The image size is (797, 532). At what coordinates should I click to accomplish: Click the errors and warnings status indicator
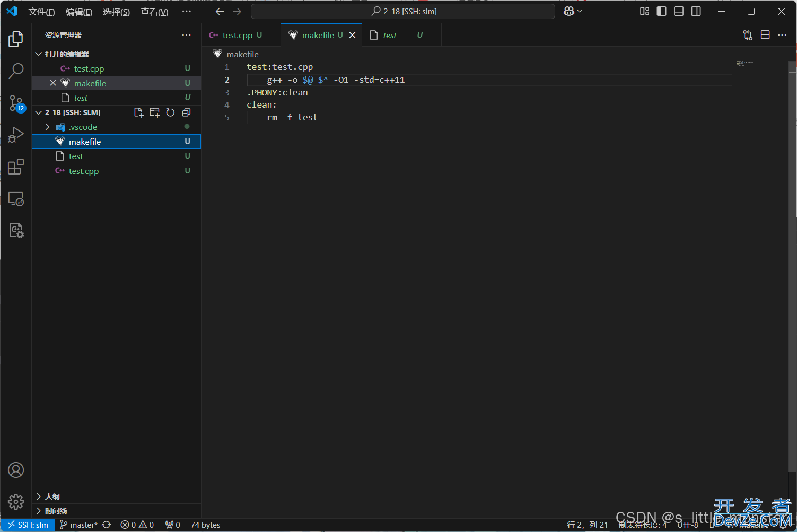click(137, 525)
